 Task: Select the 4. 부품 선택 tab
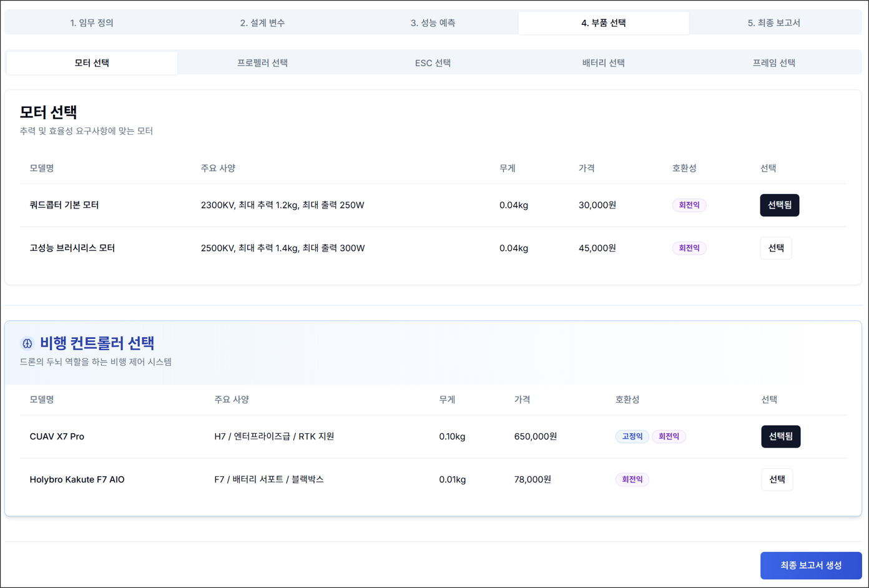[x=603, y=23]
